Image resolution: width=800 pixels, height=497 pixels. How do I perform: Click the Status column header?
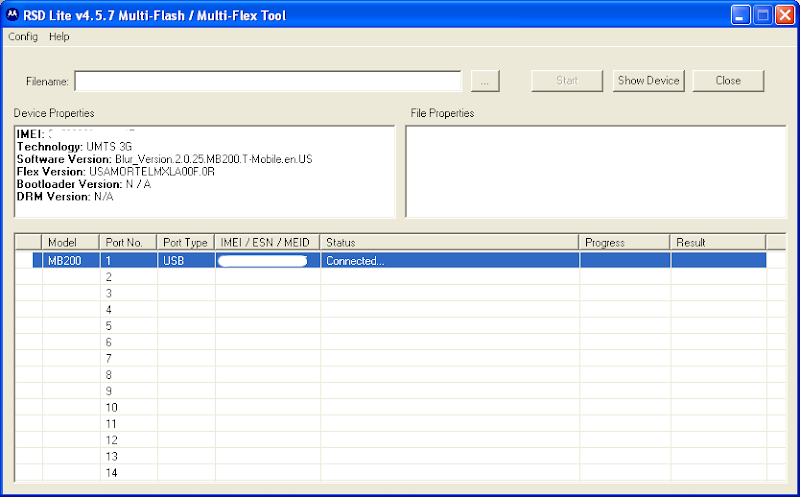(449, 242)
